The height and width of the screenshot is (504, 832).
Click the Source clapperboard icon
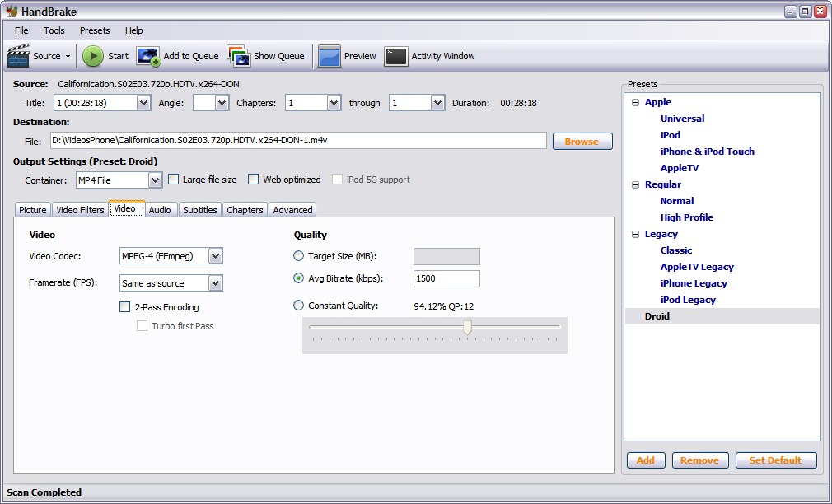[x=18, y=56]
